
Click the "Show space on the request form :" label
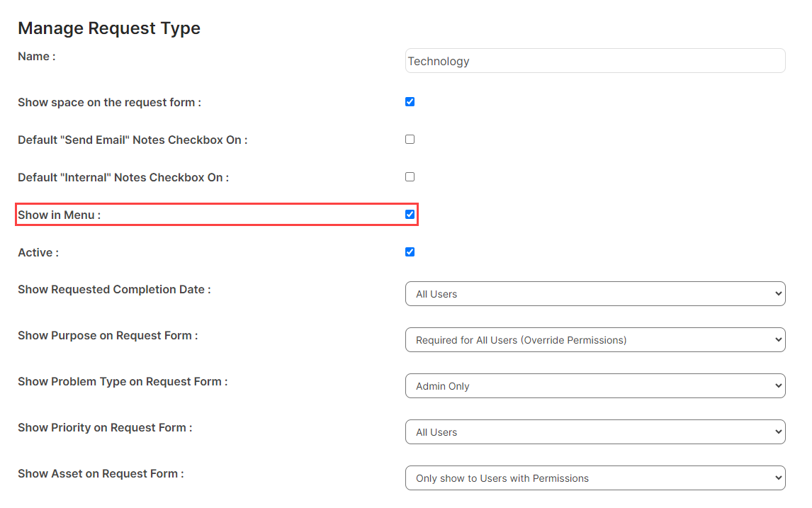[110, 103]
